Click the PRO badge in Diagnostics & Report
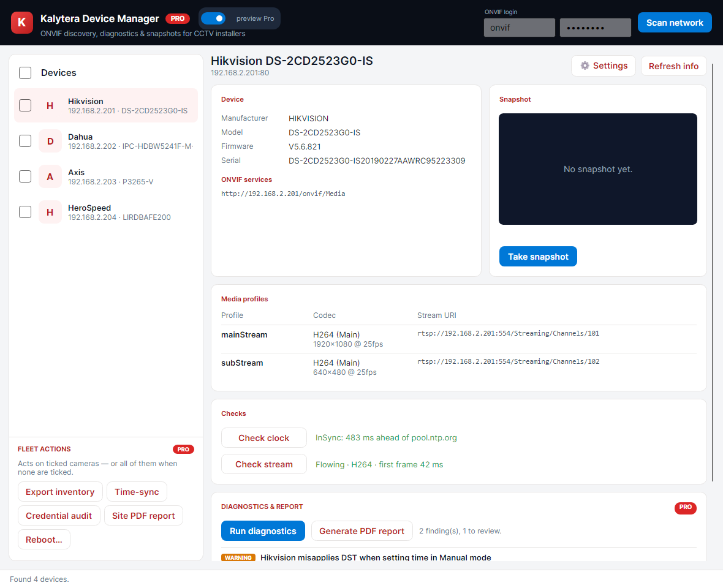This screenshot has height=588, width=723. [x=685, y=507]
